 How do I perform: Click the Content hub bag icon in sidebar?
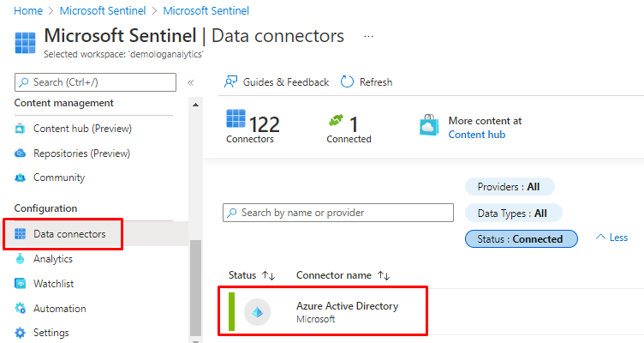[21, 129]
